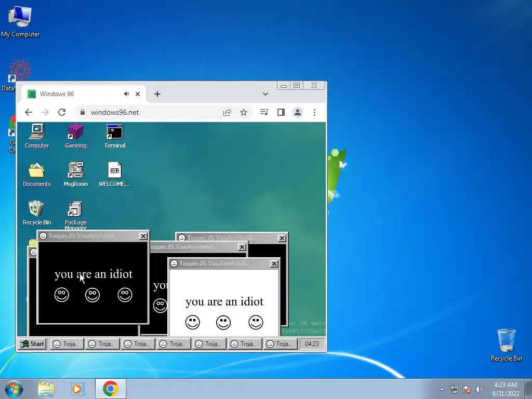Image resolution: width=532 pixels, height=399 pixels.
Task: Go back in Chrome
Action: point(29,112)
